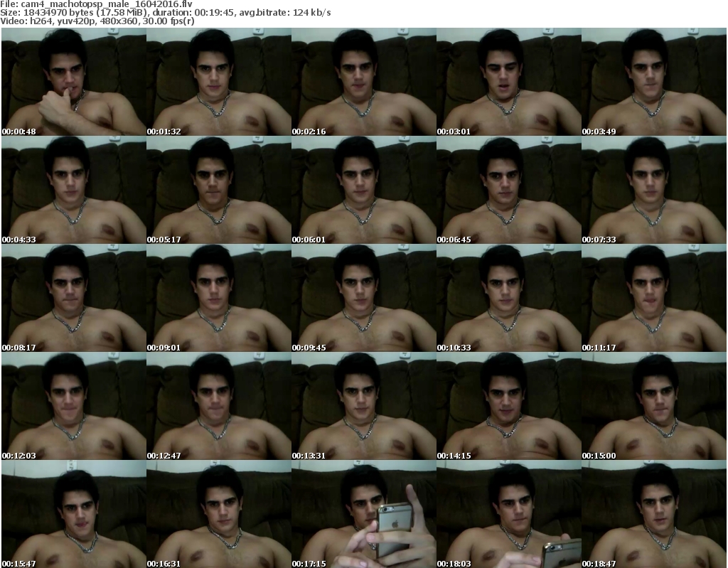
Task: Click the file name line 'cam4_machotopsp_male_16042016.flv'
Action: 96,4
